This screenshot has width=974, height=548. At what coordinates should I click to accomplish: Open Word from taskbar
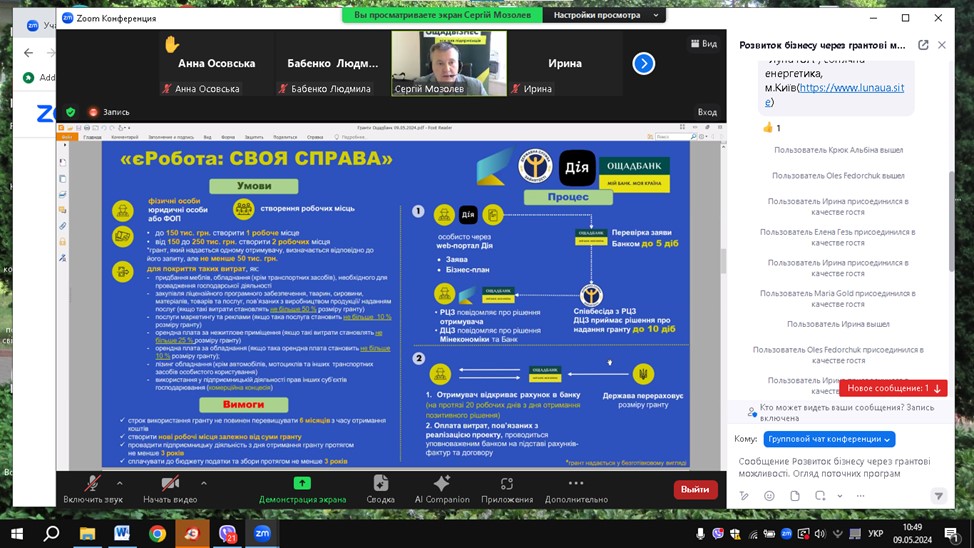click(x=122, y=534)
